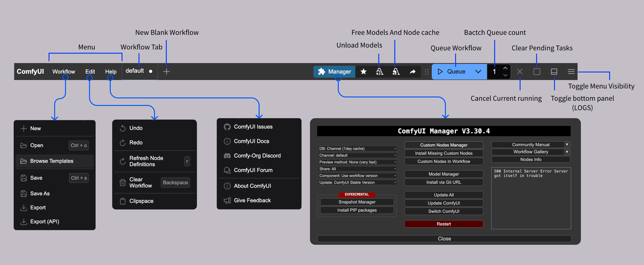Toggle the bottom logs panel
This screenshot has height=265, width=644.
tap(554, 72)
